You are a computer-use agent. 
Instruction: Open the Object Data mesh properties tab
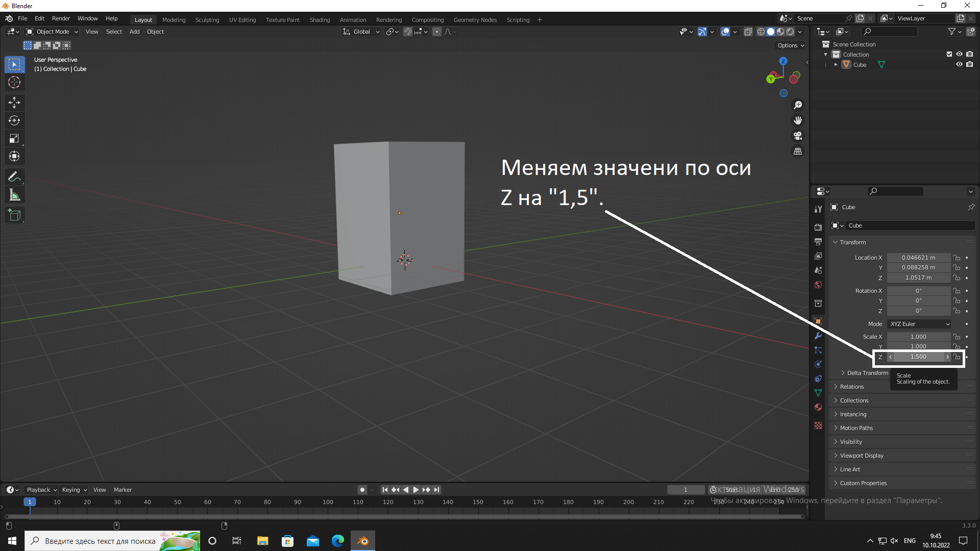tap(818, 393)
